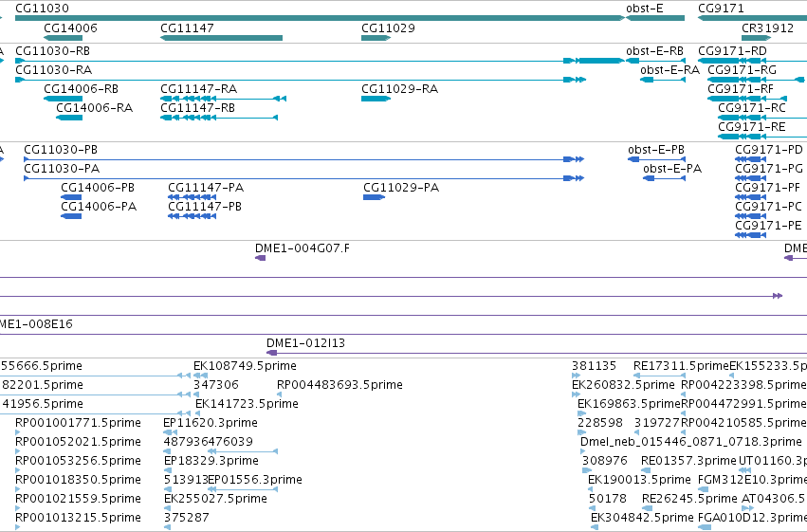Click the CG11030 gene label

(x=43, y=9)
